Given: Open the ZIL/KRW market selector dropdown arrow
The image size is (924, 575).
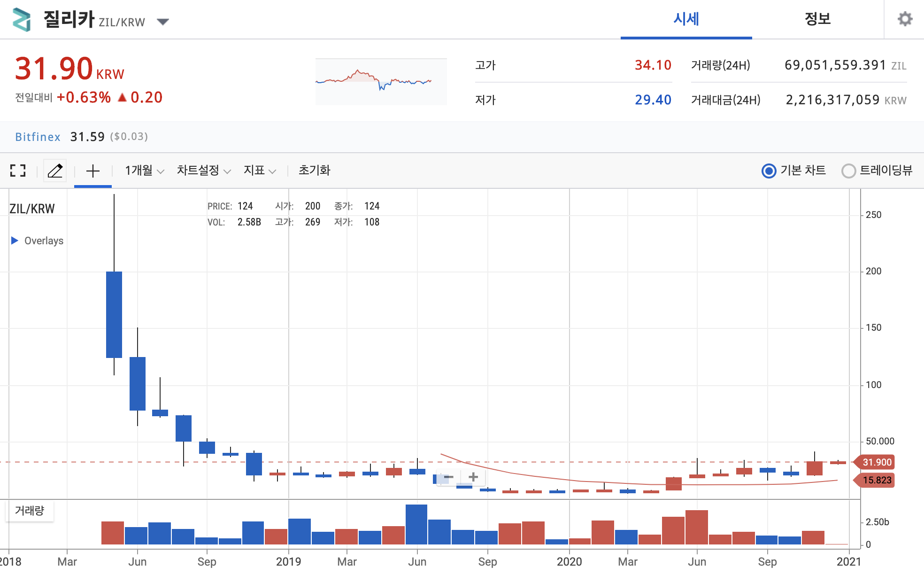Looking at the screenshot, I should [162, 22].
